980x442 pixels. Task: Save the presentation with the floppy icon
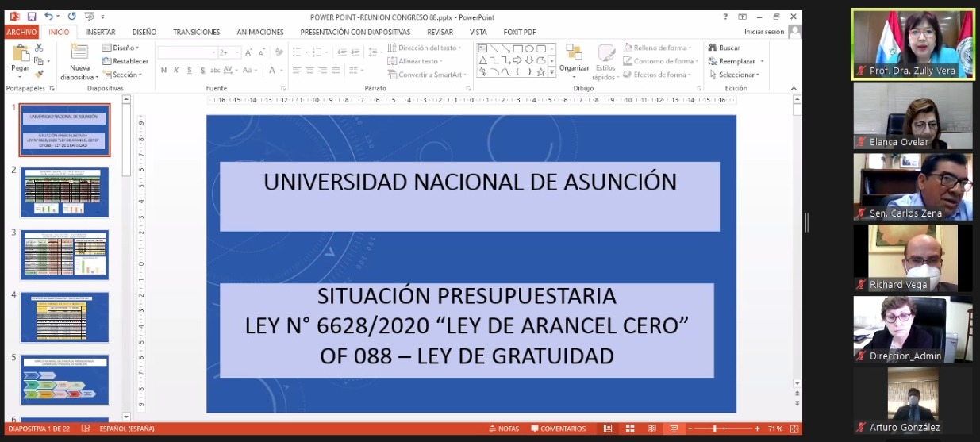[x=31, y=16]
